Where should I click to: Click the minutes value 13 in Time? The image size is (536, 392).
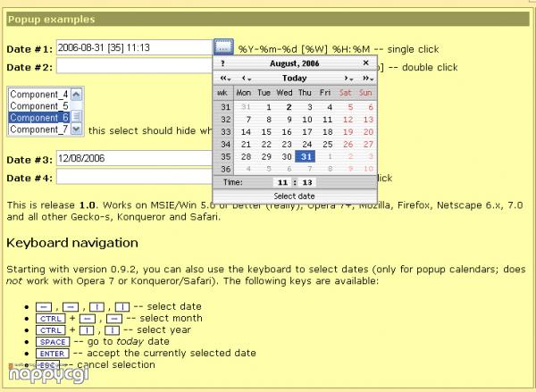(x=307, y=182)
